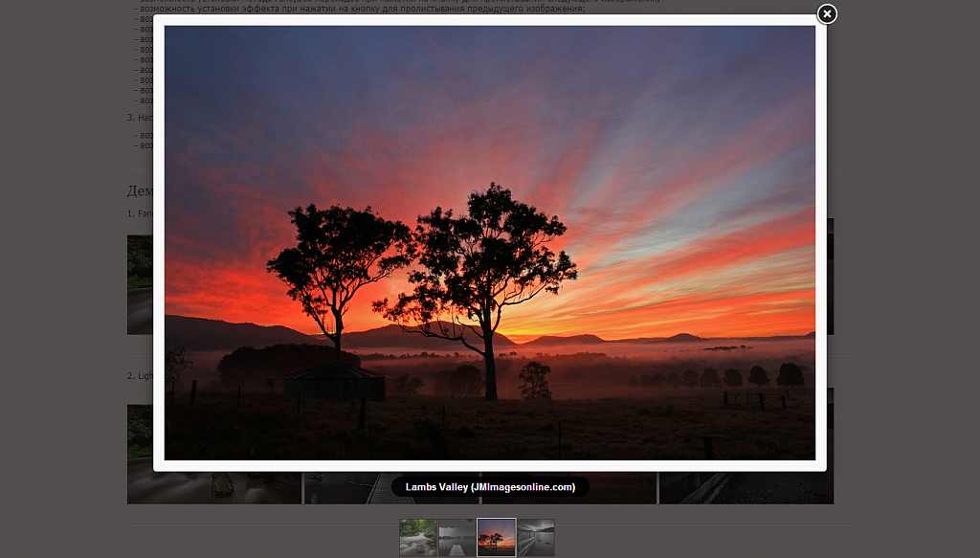Select the grey lake jetty thumbnail
Screen dimensions: 980x558
[x=457, y=537]
